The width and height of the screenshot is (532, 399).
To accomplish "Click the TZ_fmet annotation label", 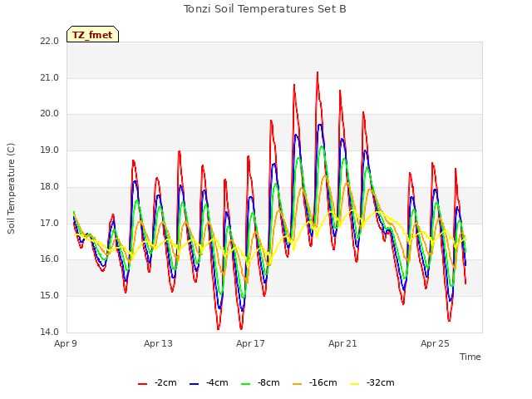I will (x=92, y=34).
